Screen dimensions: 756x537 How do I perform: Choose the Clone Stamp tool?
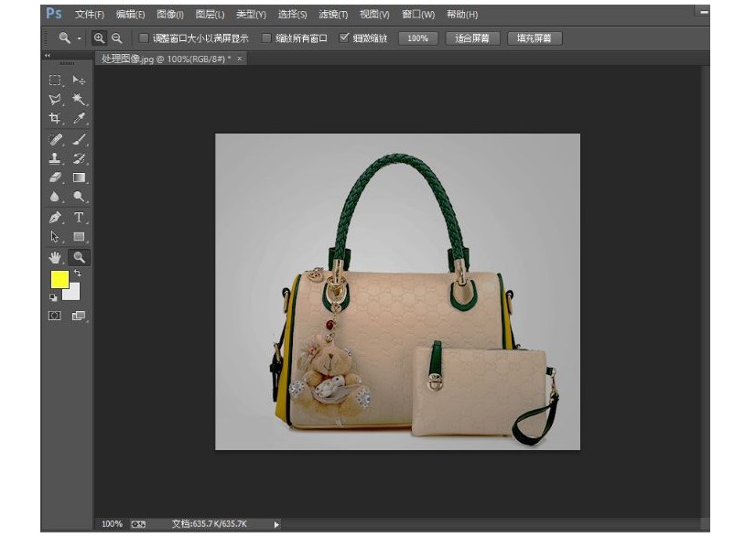click(x=55, y=159)
